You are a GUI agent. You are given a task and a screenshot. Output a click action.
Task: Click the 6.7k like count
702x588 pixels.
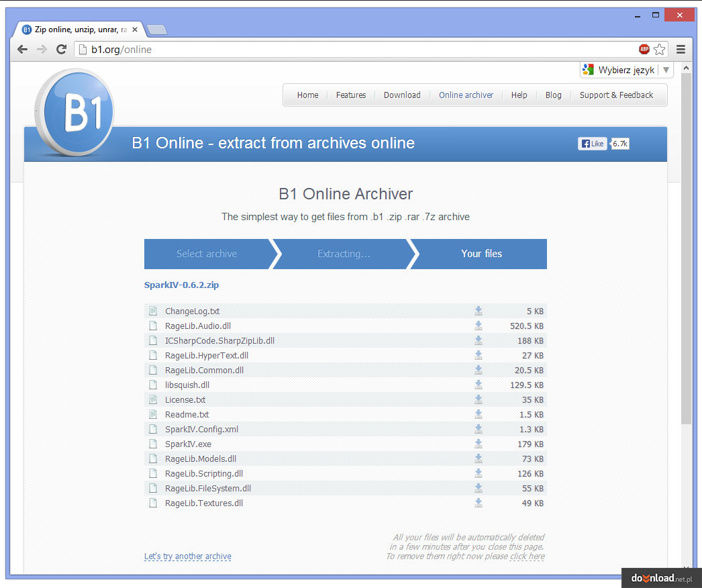pyautogui.click(x=620, y=143)
